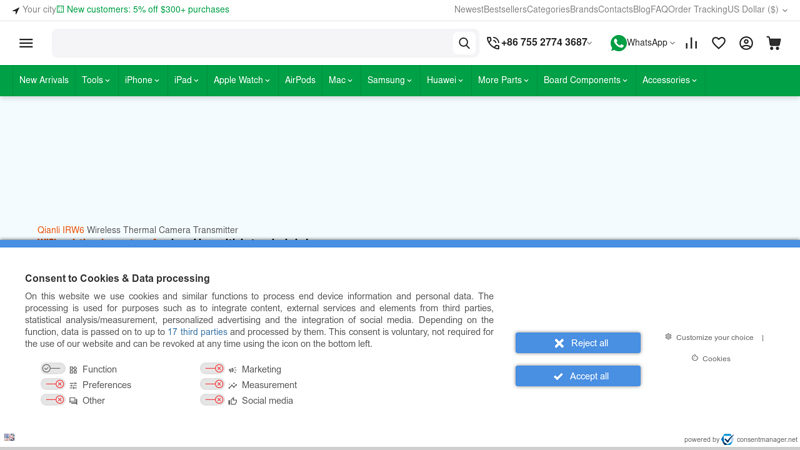Screen dimensions: 800x450
Task: Click the consentmanager.net logo
Action: [x=728, y=439]
